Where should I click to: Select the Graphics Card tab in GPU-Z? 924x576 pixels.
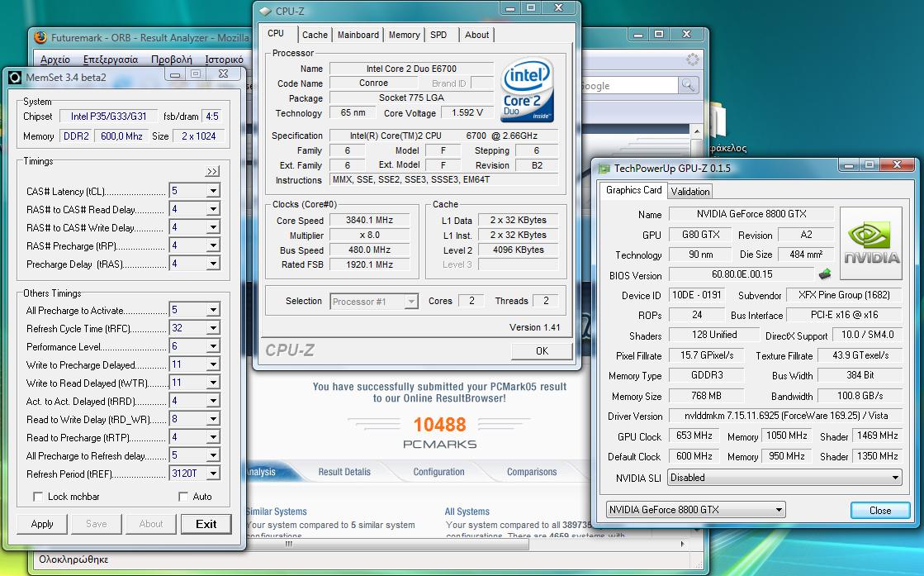pos(633,190)
